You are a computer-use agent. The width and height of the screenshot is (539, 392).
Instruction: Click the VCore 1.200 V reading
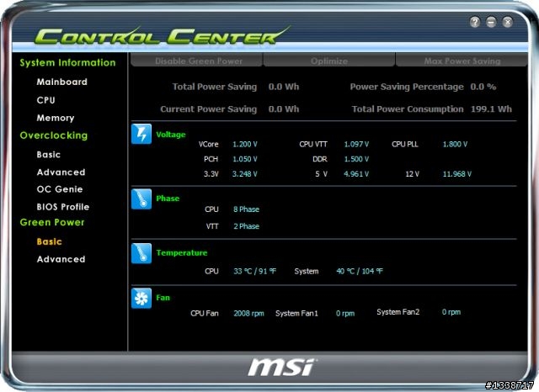tap(245, 144)
